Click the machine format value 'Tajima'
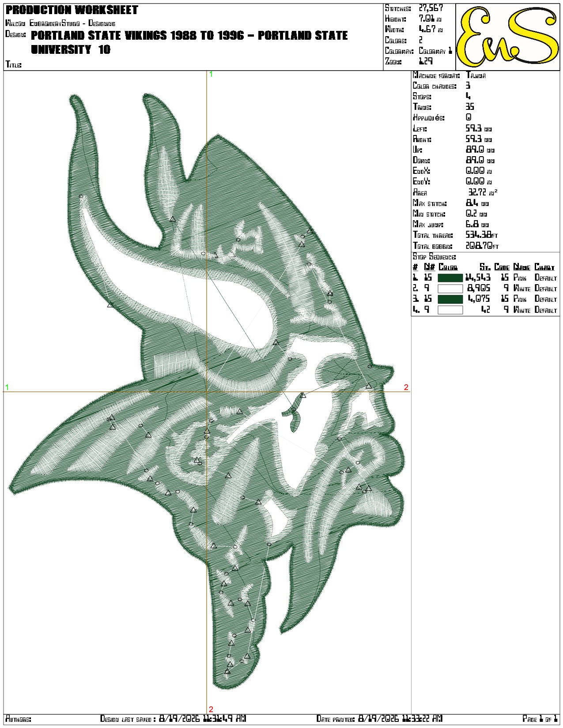Viewport: 563px width, 728px height. pos(476,75)
